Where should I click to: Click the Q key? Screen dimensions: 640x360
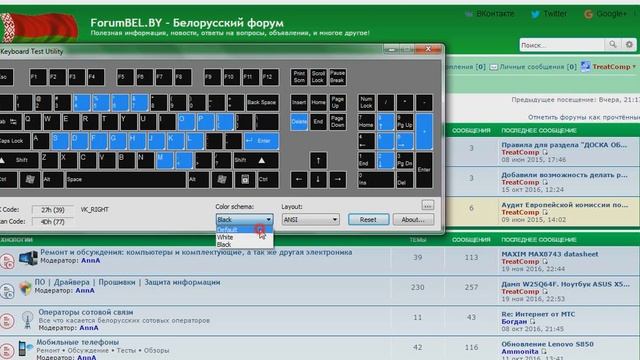click(32, 122)
